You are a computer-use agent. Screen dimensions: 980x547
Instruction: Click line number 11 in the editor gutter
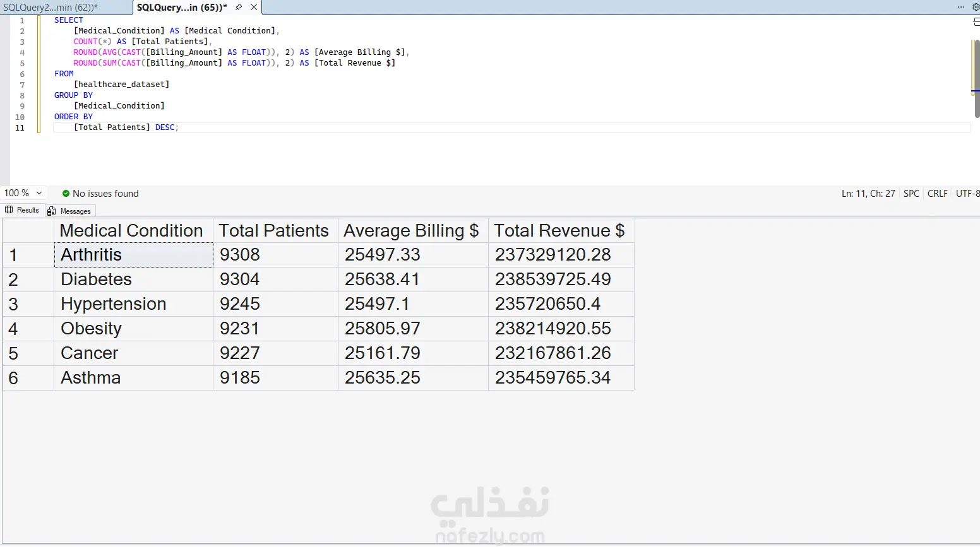pyautogui.click(x=20, y=127)
